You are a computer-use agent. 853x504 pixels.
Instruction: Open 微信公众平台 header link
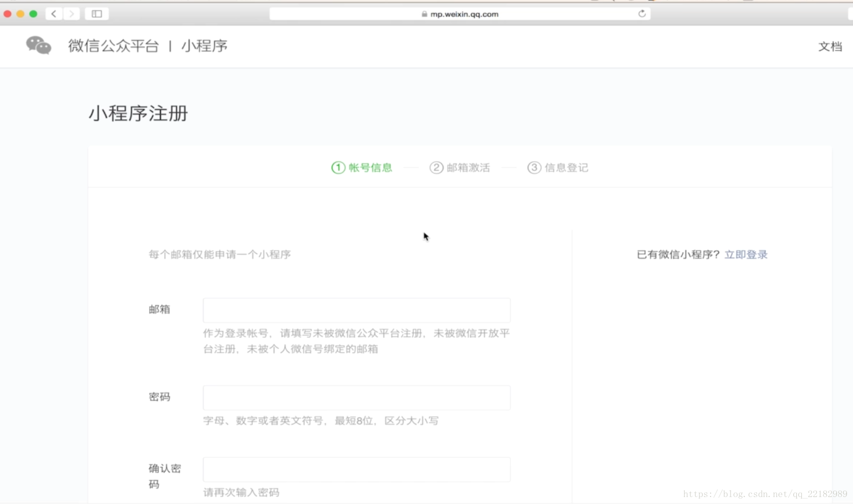coord(113,46)
